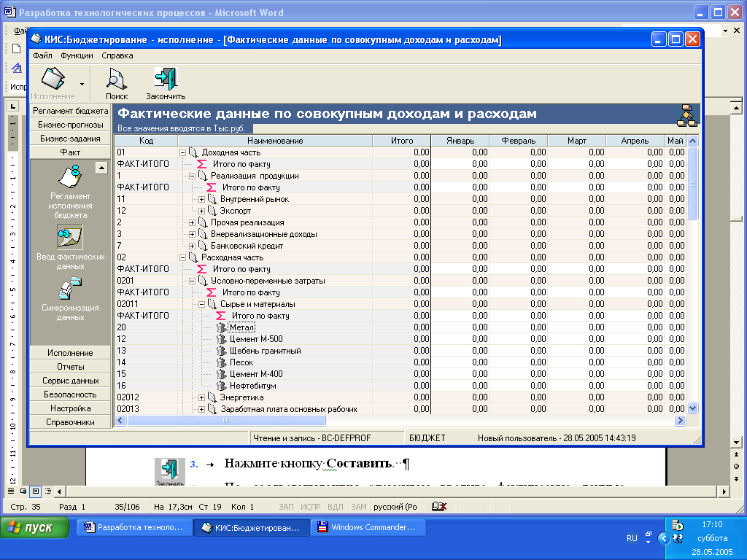
Task: Click the Февраль column header
Action: [519, 141]
